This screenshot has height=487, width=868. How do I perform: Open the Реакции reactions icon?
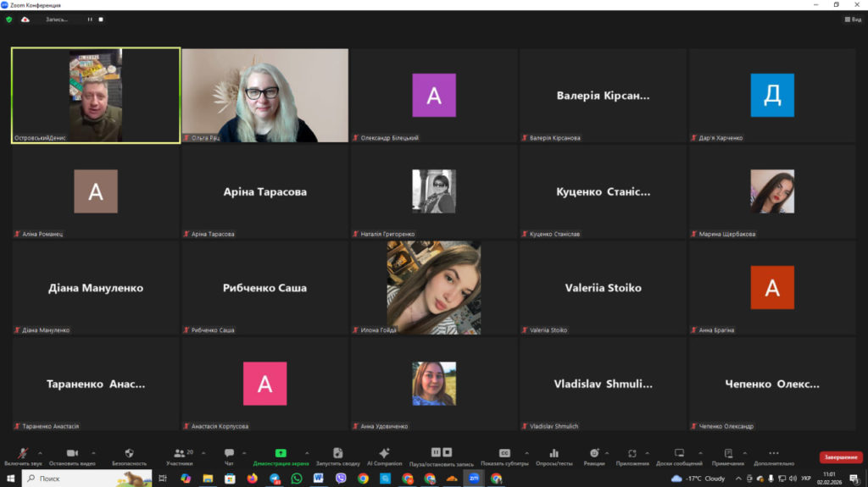point(594,455)
